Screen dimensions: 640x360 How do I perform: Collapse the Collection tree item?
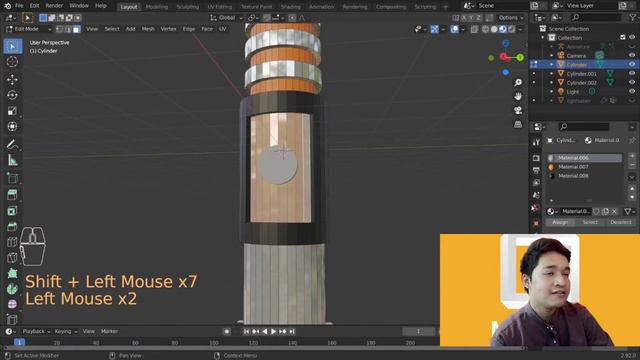pos(543,38)
